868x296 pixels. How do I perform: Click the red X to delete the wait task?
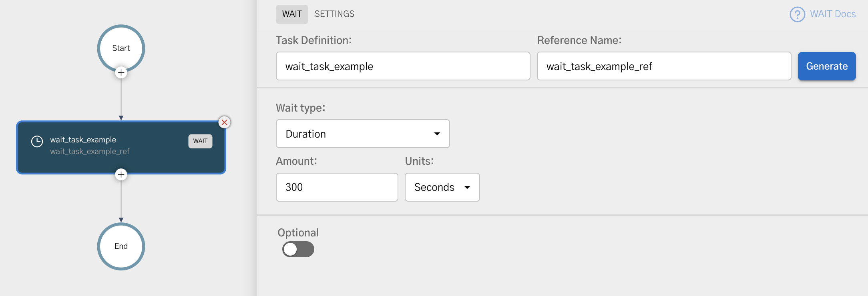click(225, 122)
